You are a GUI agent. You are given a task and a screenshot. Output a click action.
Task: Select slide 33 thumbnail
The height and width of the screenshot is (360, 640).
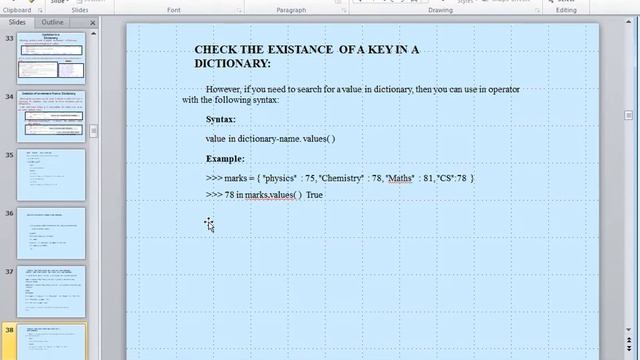pyautogui.click(x=51, y=58)
